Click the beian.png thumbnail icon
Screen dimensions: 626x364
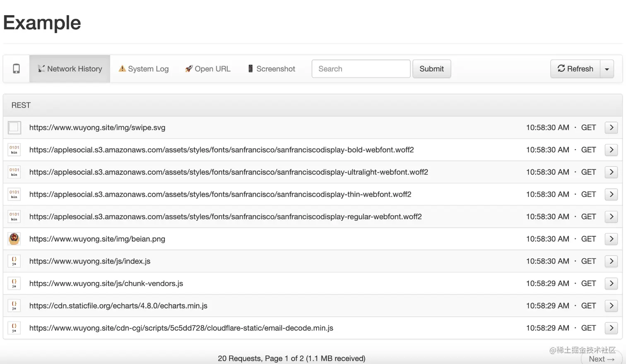tap(14, 239)
